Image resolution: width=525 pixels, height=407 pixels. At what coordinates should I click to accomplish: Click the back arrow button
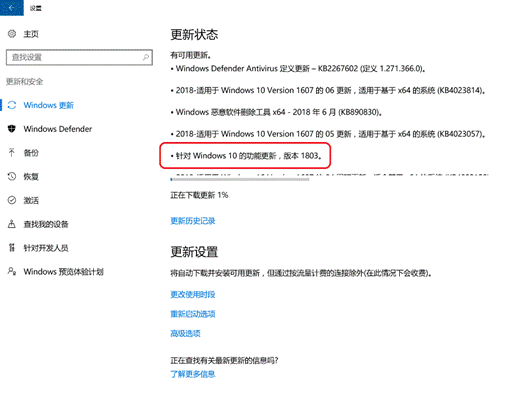12,8
